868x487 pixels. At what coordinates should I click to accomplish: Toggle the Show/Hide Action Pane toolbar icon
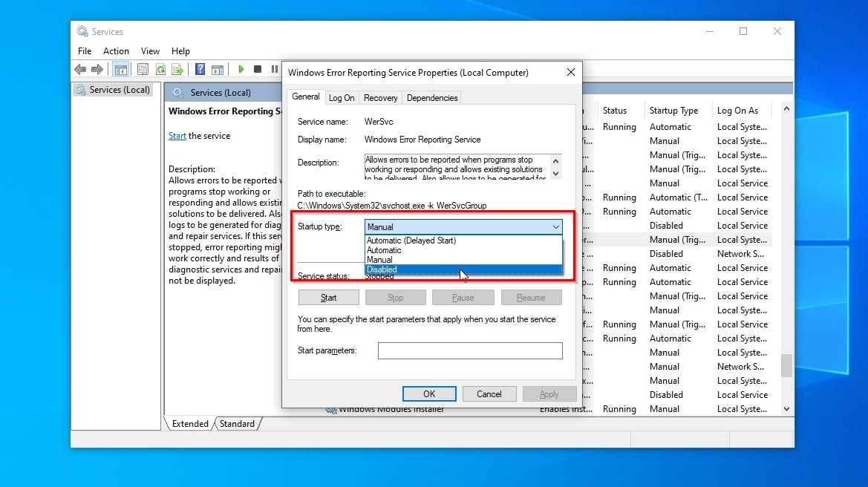(218, 69)
